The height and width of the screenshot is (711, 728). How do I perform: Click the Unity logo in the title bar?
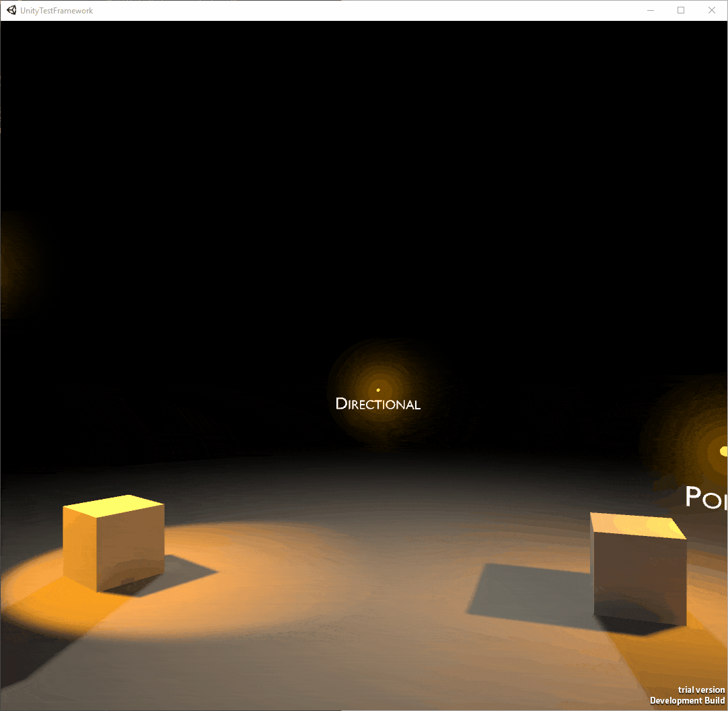tap(11, 10)
